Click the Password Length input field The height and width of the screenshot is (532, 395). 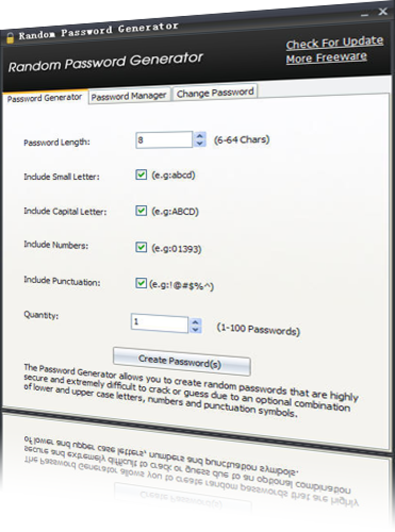tap(164, 140)
